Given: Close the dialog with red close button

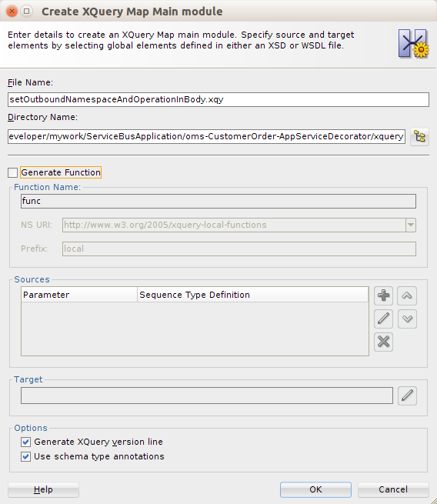Looking at the screenshot, I should (12, 12).
